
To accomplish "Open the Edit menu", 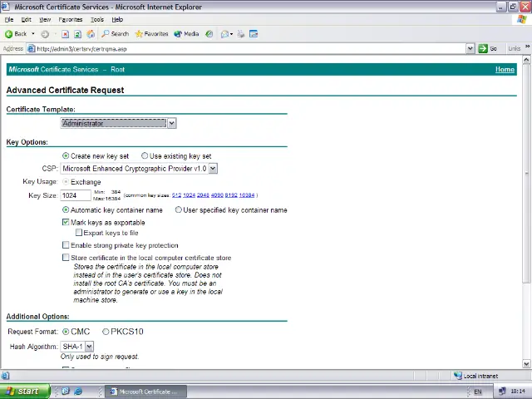I will (26, 20).
